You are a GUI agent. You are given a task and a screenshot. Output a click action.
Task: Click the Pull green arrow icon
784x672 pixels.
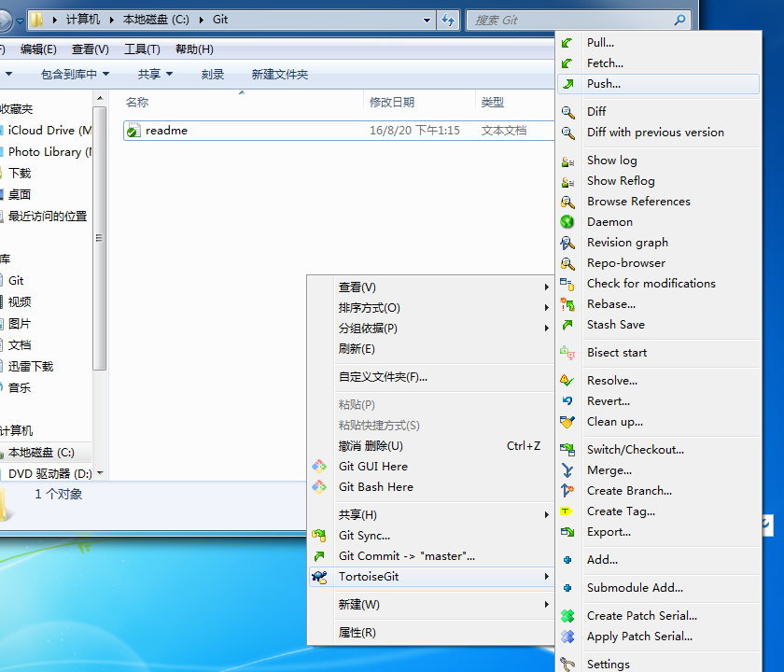coord(567,43)
